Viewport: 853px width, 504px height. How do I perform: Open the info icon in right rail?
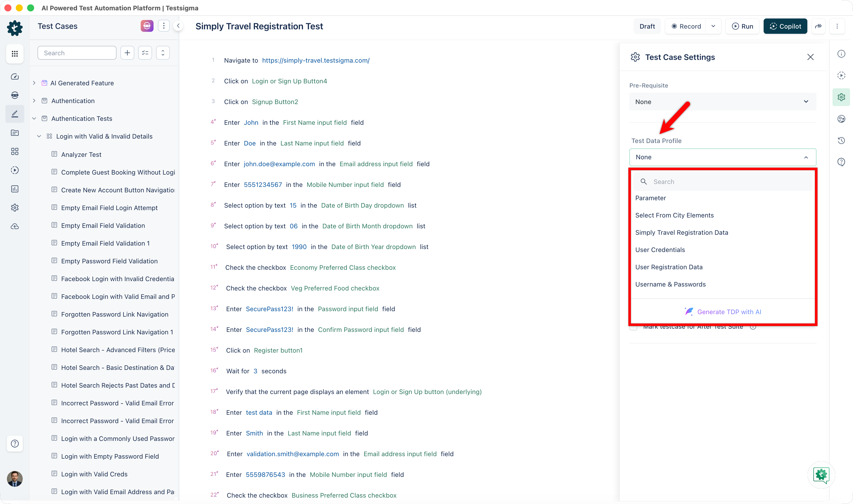coord(841,54)
